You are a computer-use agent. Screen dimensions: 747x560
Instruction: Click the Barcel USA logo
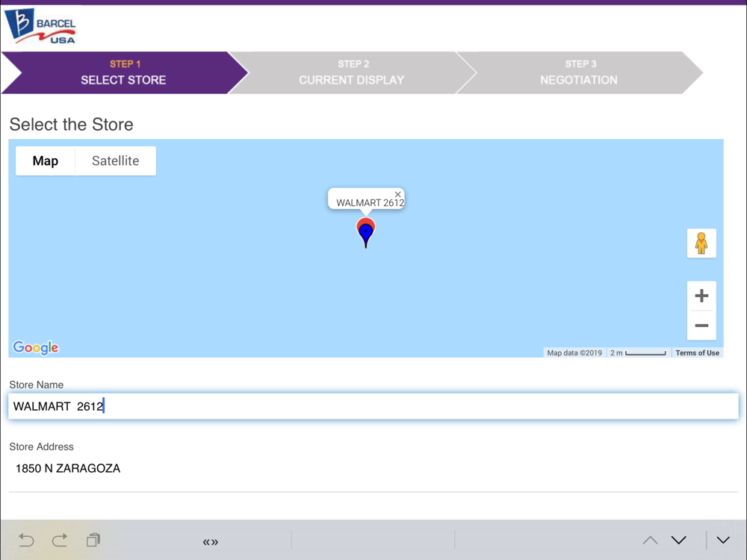click(x=40, y=27)
